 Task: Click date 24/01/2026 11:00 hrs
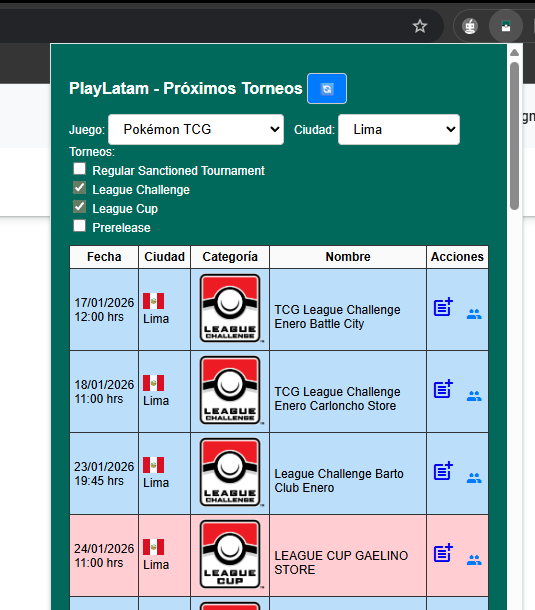[x=104, y=556]
